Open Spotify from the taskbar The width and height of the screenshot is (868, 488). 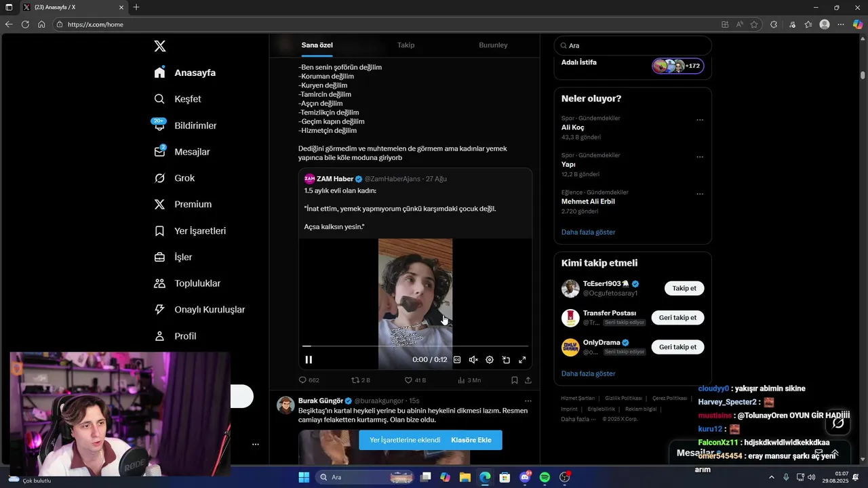545,477
